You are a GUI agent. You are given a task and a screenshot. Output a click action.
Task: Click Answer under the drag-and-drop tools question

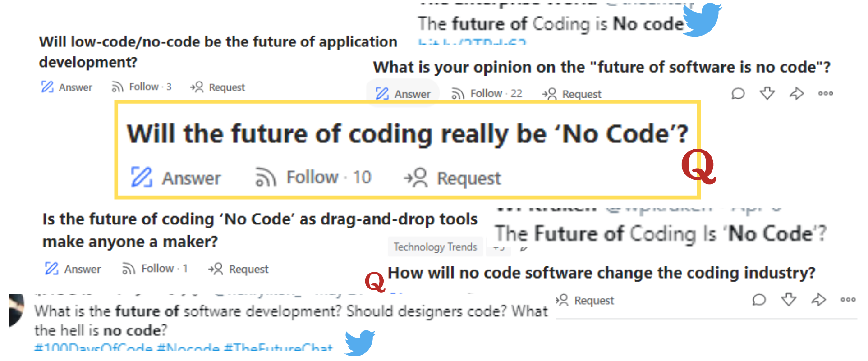coord(73,269)
